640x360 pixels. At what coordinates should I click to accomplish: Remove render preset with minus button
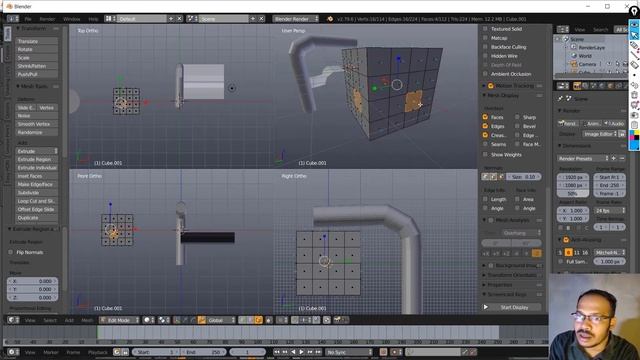(622, 158)
